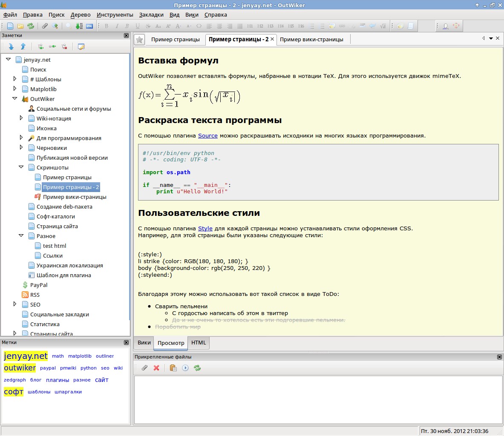Move the page up with blue up arrow
The height and width of the screenshot is (436, 504).
(23, 46)
